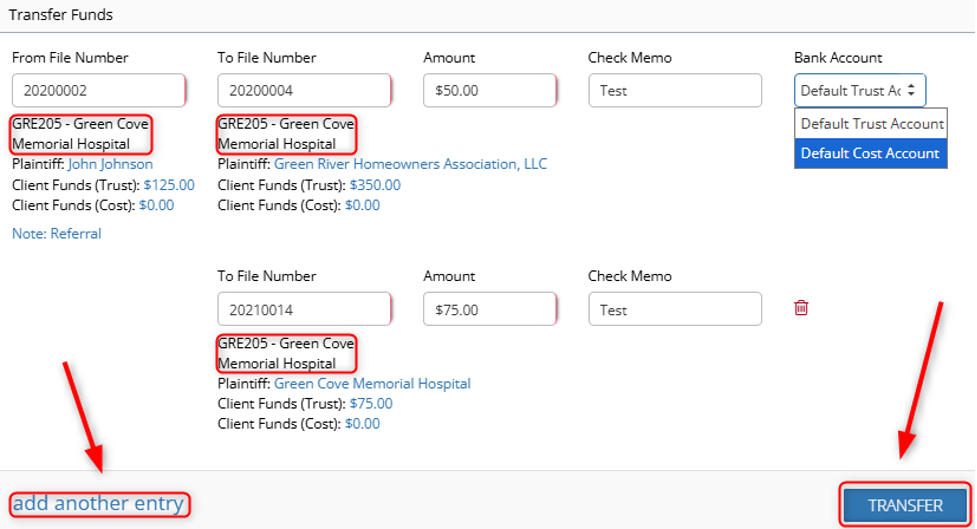Click the $350.00 trust funds value

375,185
